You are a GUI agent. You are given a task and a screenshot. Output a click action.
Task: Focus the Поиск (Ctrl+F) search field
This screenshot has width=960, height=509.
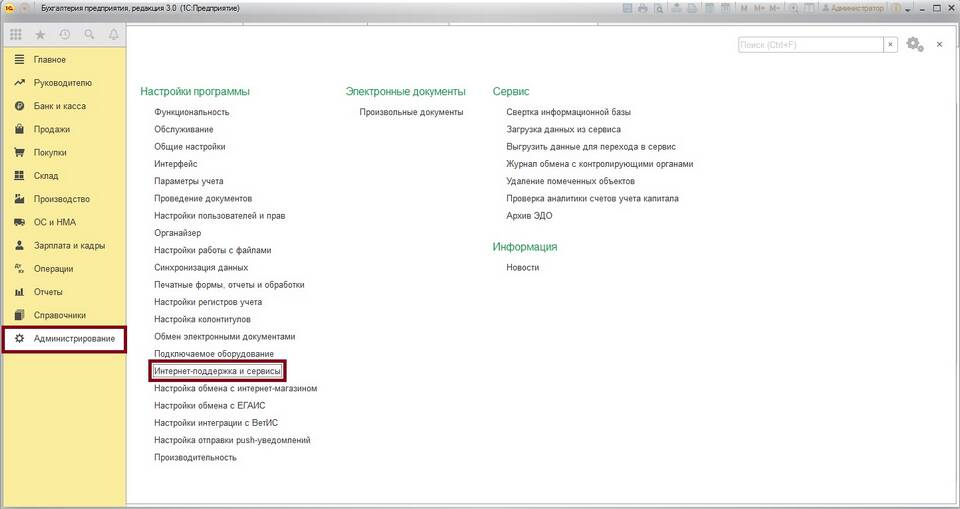tap(809, 45)
